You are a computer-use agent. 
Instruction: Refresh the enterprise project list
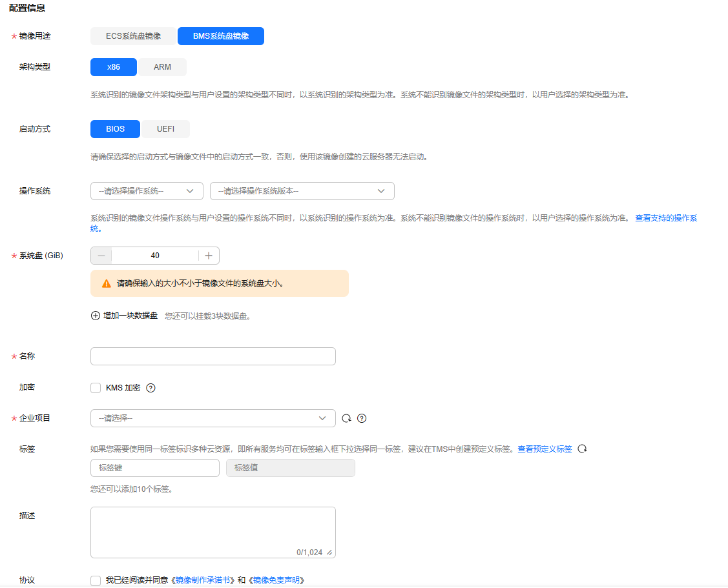(346, 419)
